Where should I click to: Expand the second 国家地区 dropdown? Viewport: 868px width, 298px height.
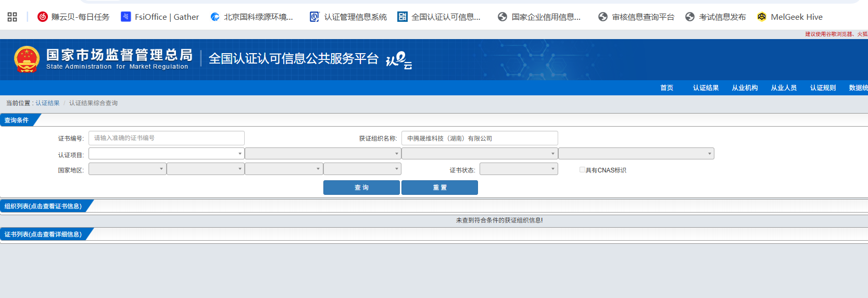click(x=206, y=169)
